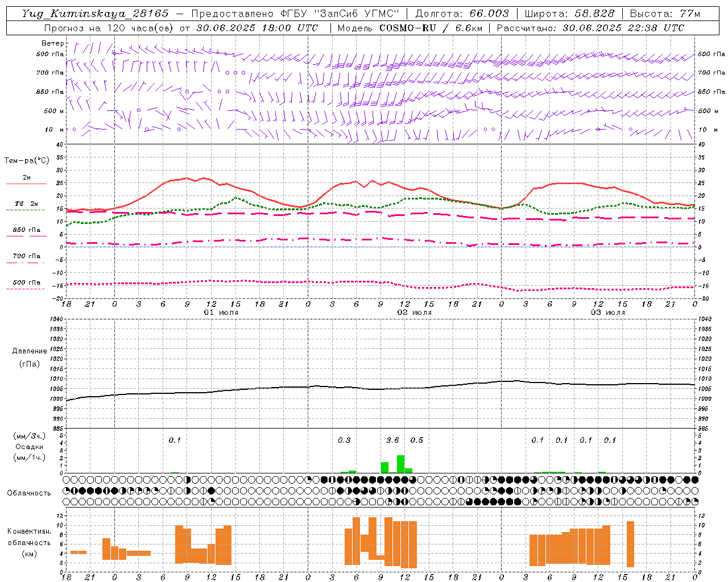
Task: Click 700 гПа legend in temperature panel
Action: (27, 256)
